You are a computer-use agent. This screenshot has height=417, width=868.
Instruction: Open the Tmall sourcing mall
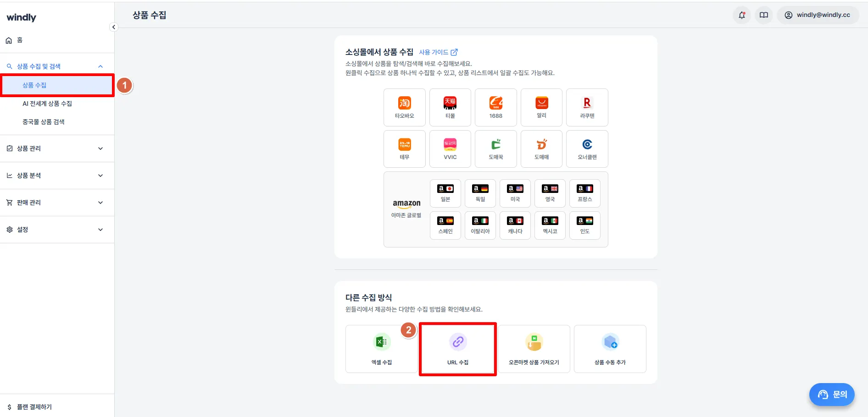tap(450, 107)
